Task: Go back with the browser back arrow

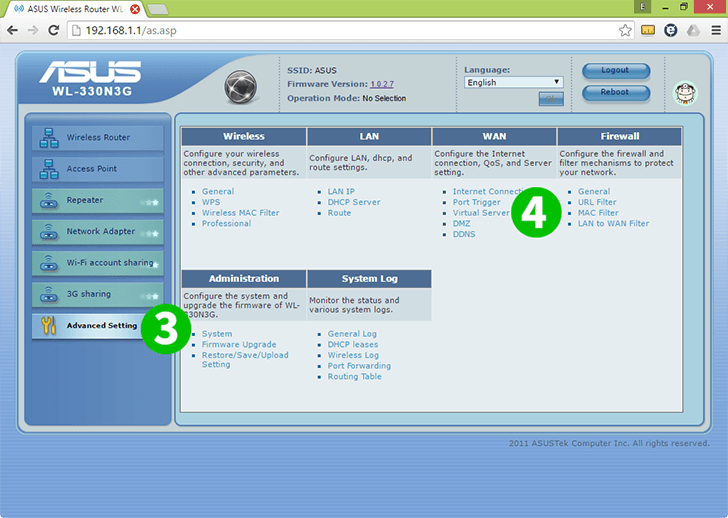Action: point(13,31)
